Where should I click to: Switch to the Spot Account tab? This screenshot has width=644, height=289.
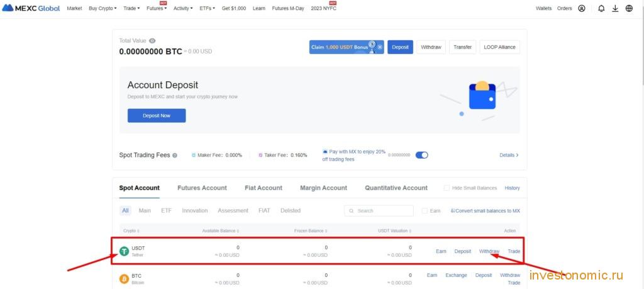[139, 188]
